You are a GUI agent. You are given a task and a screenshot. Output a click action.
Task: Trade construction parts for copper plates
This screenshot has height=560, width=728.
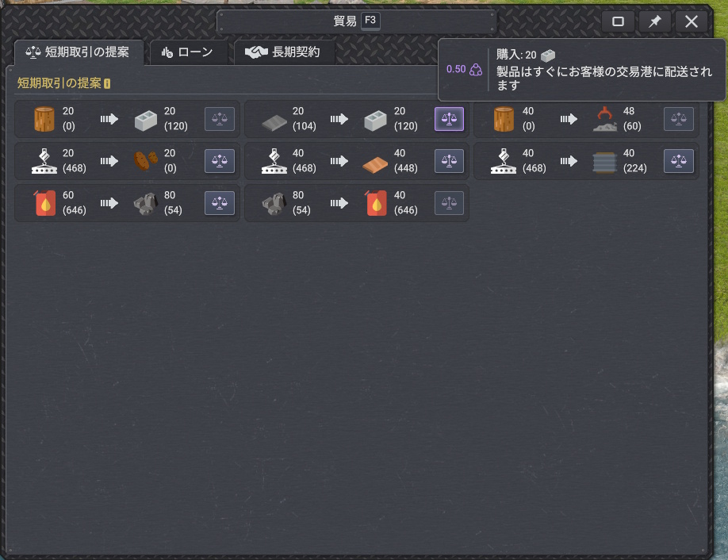tap(449, 161)
